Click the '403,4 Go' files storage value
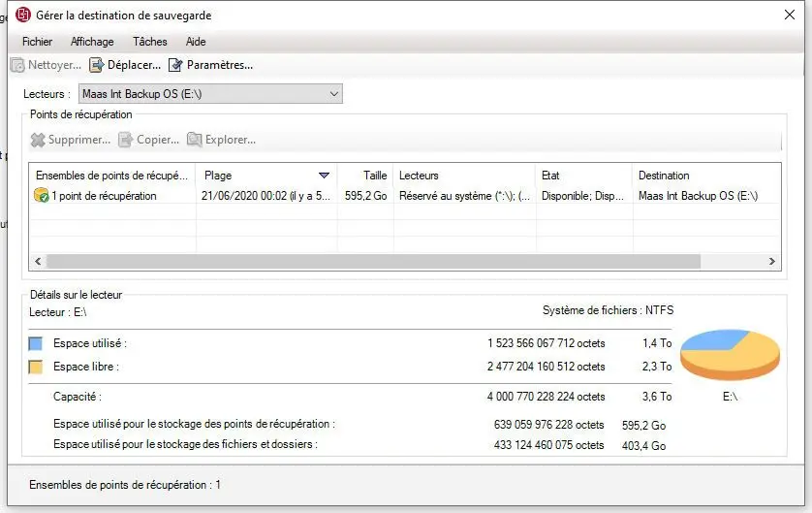 click(643, 446)
